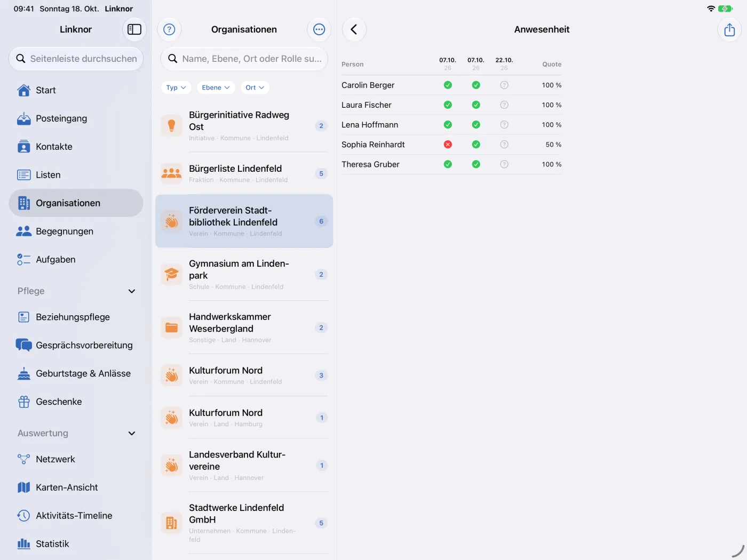Select Organisationen in the sidebar
Screen dimensions: 747x560
(x=76, y=203)
